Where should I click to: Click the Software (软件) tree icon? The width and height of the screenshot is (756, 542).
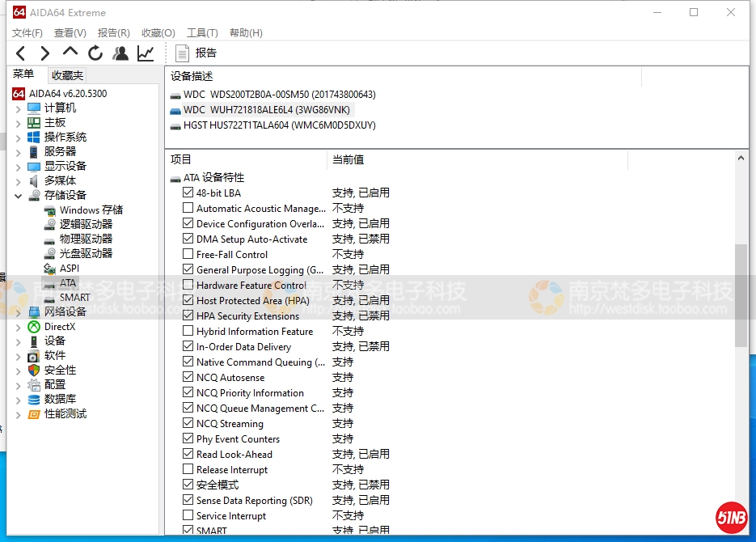pyautogui.click(x=33, y=356)
